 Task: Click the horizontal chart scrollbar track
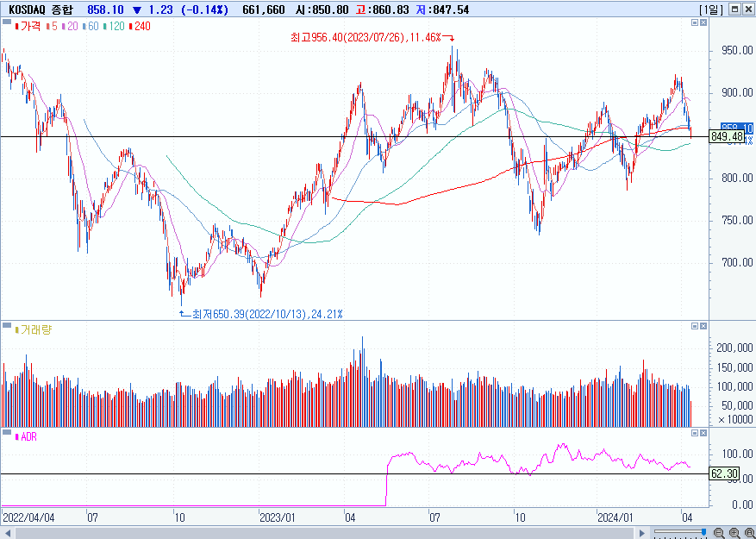tap(326, 533)
